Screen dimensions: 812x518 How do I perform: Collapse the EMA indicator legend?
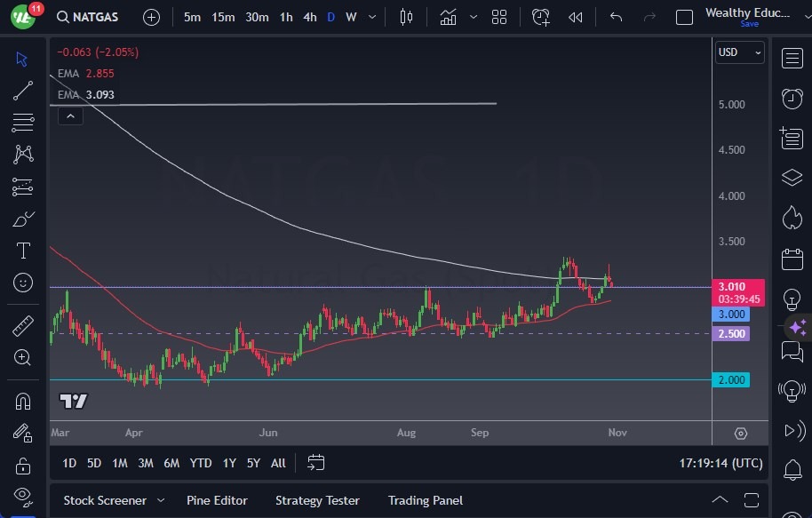(x=70, y=116)
